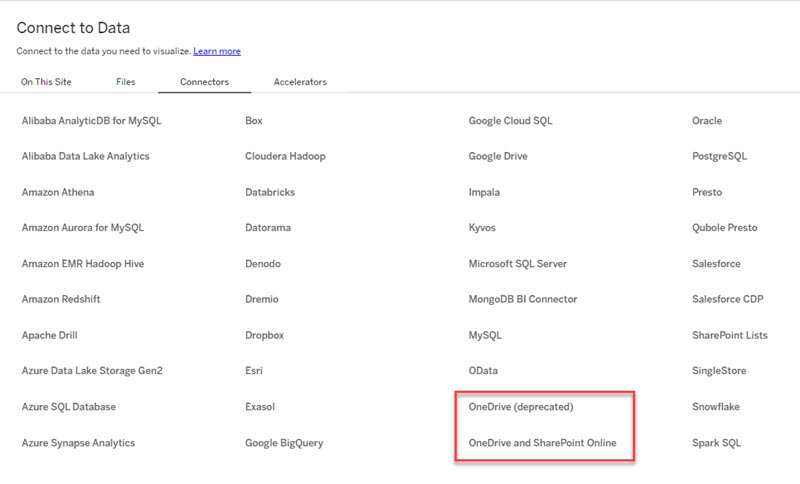The height and width of the screenshot is (484, 800).
Task: Choose Alibaba AnalyticDB for MySQL connector
Action: [x=91, y=121]
